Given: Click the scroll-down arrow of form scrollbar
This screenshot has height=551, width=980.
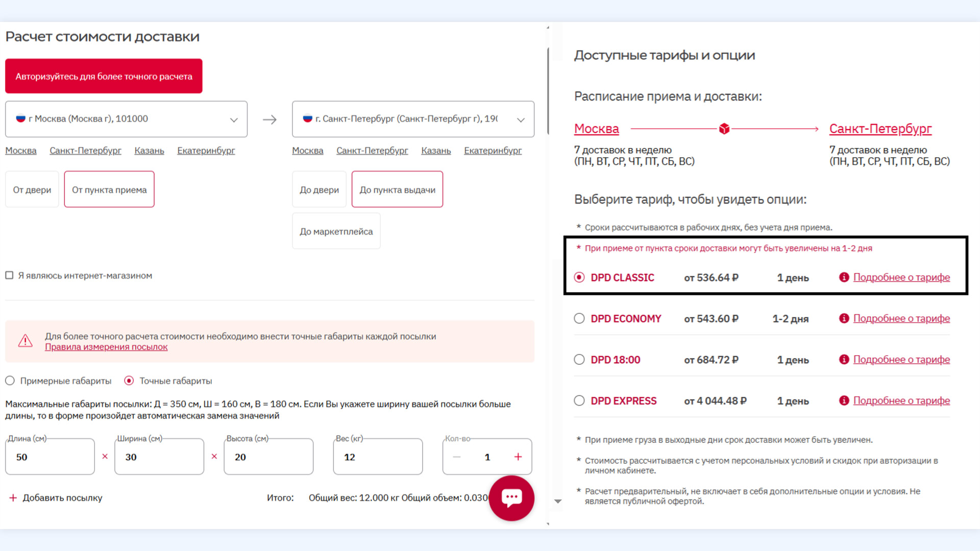Looking at the screenshot, I should pos(558,502).
